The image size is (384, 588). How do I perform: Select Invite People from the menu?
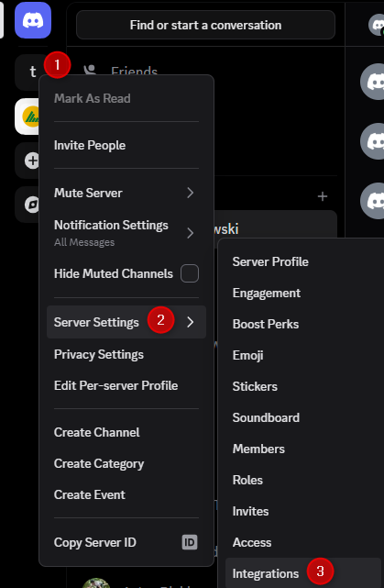pos(126,145)
